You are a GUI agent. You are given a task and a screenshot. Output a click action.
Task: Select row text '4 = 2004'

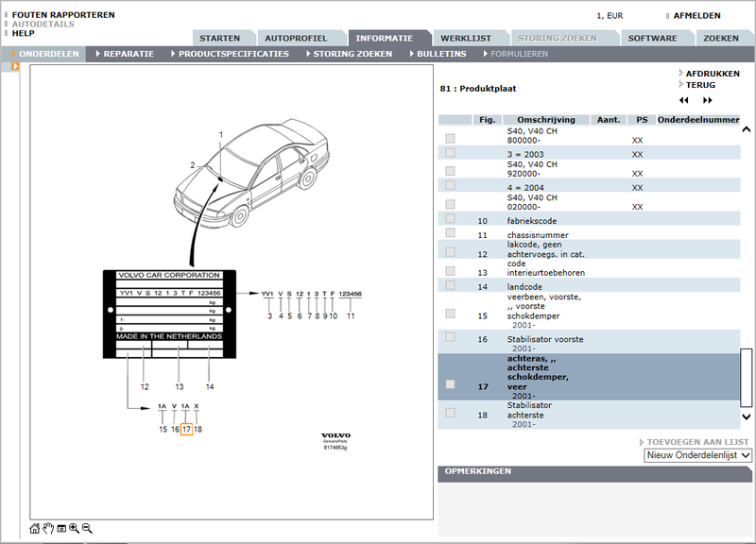click(x=525, y=188)
